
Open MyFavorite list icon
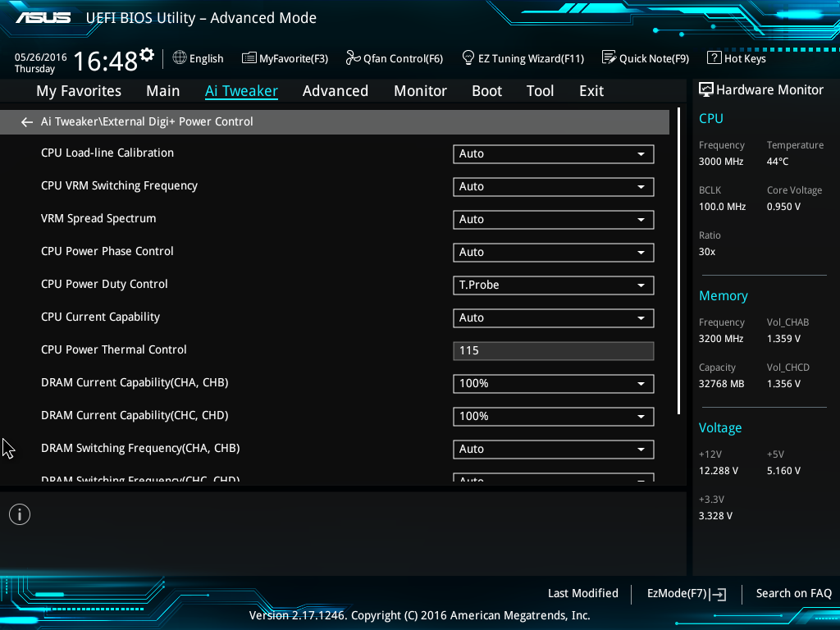tap(249, 58)
